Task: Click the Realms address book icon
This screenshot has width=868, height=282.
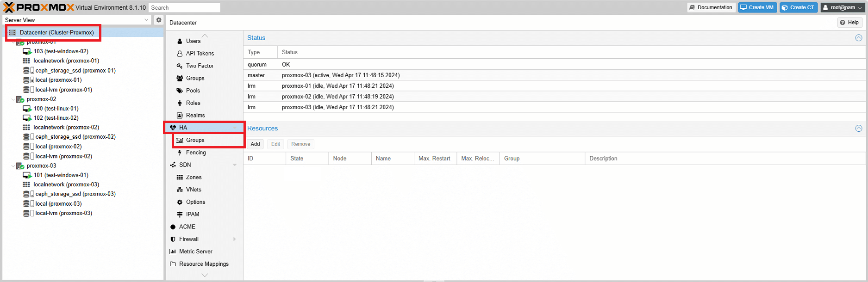Action: point(180,116)
